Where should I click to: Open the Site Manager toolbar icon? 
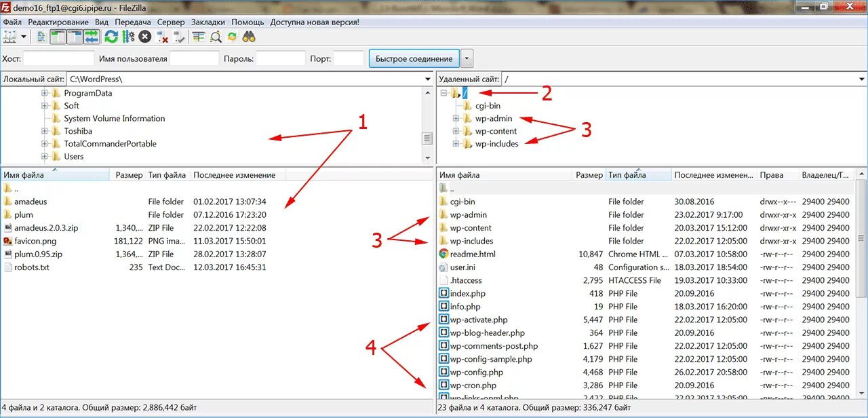tap(9, 37)
